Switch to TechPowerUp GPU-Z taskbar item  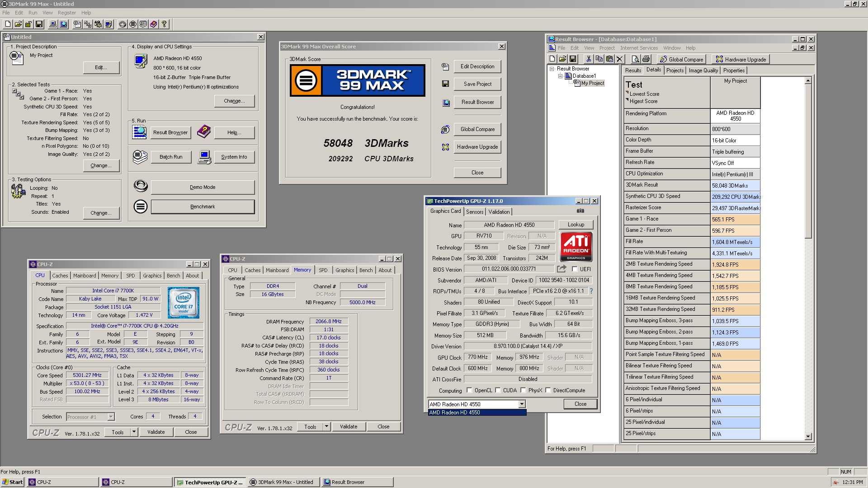pyautogui.click(x=211, y=482)
